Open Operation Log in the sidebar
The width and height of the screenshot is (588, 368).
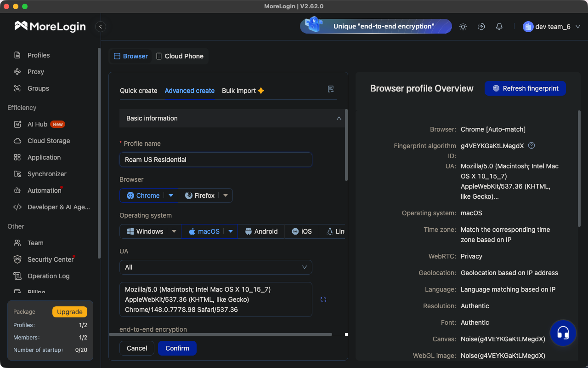point(48,276)
